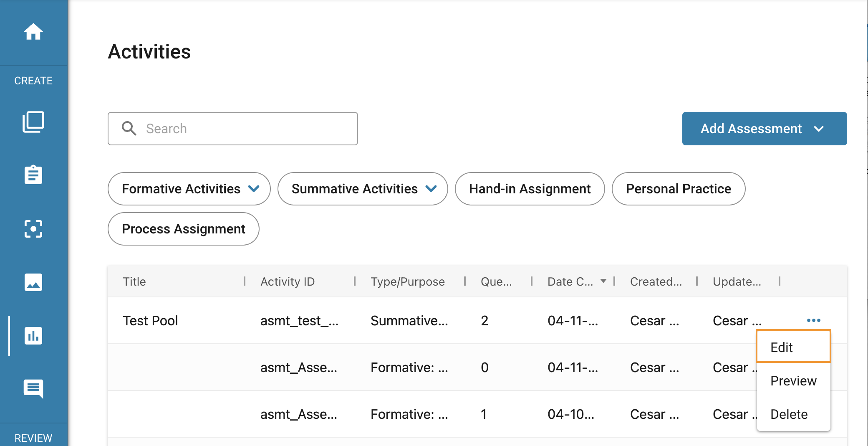
Task: Click the Summative... type cell
Action: [409, 320]
